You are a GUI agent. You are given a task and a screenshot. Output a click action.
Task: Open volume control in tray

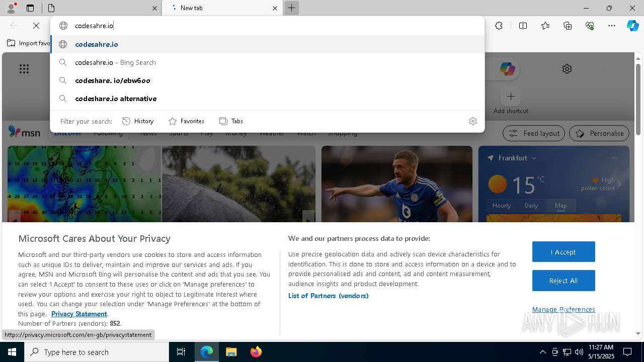[x=579, y=352]
